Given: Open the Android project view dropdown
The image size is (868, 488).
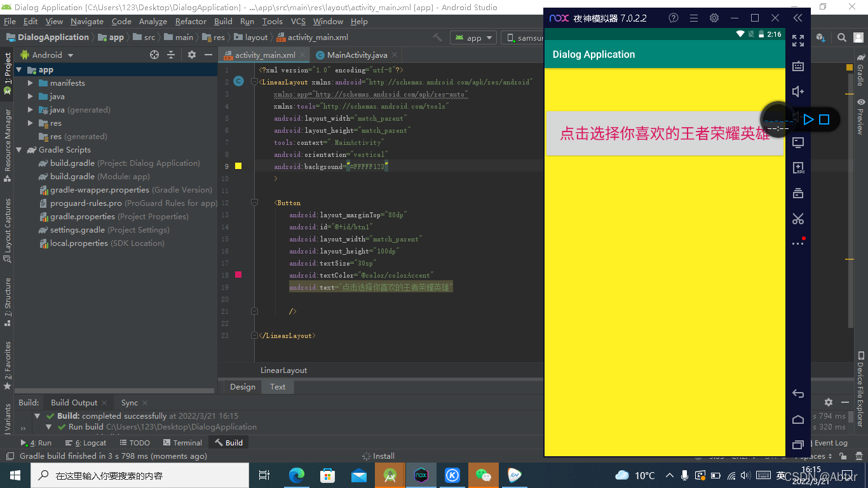Looking at the screenshot, I should (x=48, y=55).
